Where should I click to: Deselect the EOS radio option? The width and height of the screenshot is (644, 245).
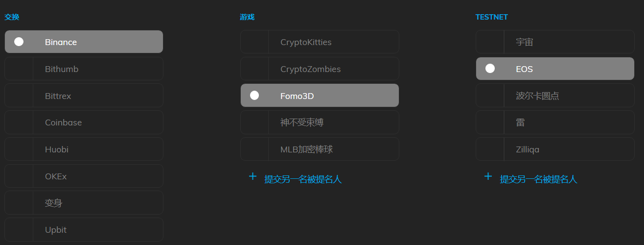pos(490,69)
